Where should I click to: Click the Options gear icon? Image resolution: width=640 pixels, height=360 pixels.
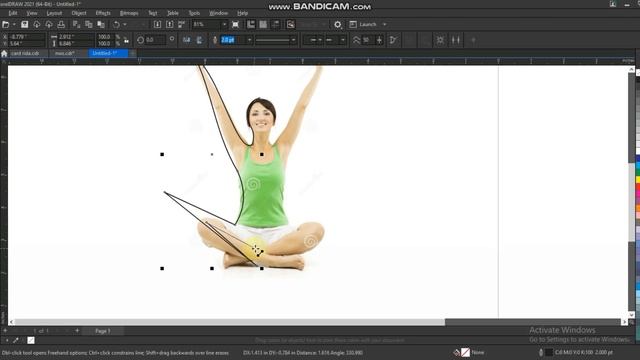coord(338,24)
